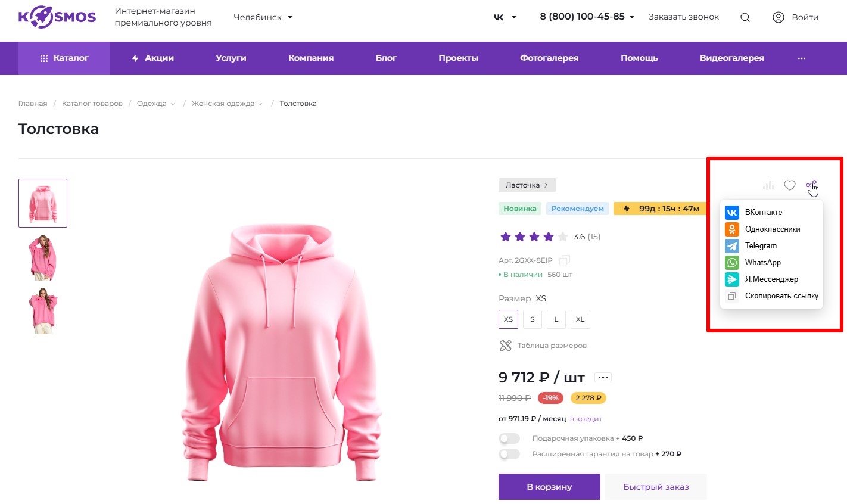Open the Челябинск city dropdown
Image resolution: width=847 pixels, height=504 pixels.
(x=263, y=17)
